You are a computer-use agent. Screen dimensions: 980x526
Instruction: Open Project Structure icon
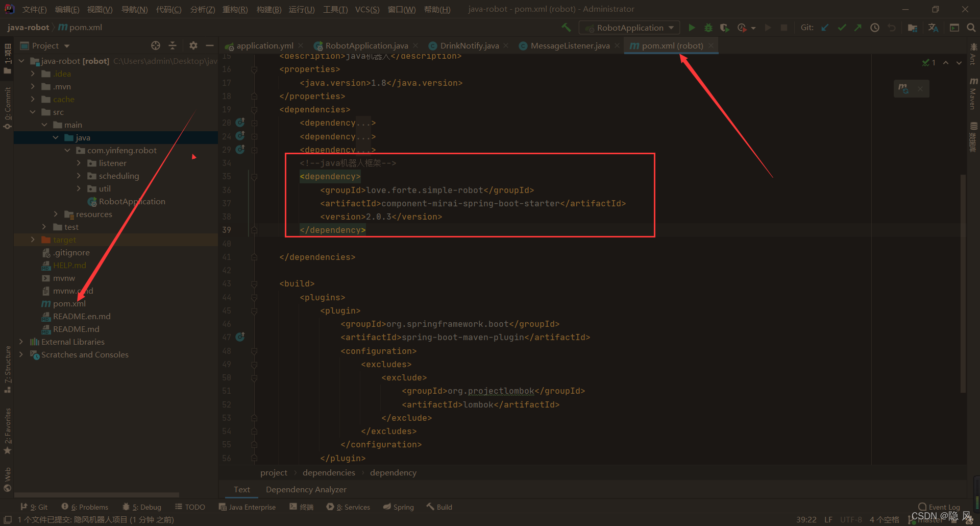[x=913, y=28]
